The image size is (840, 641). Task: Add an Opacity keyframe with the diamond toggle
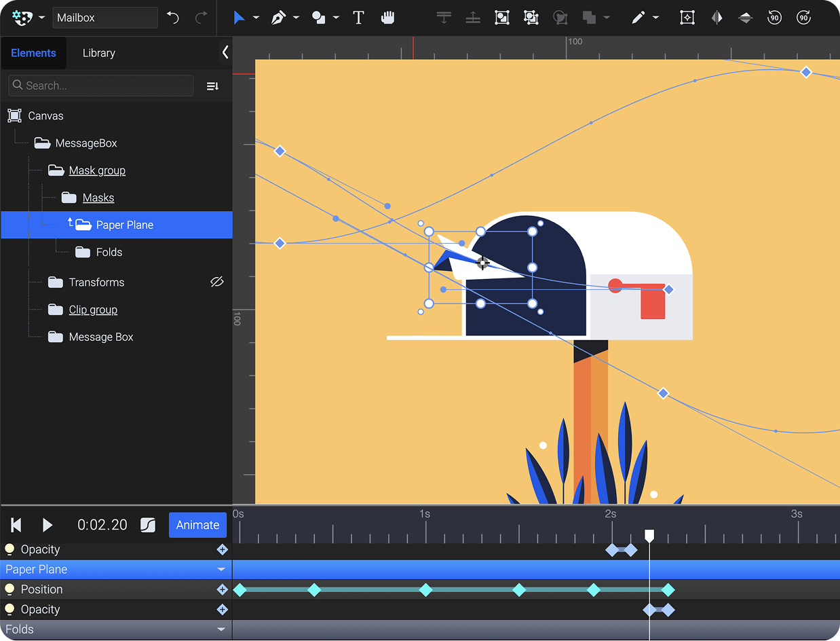pos(222,550)
